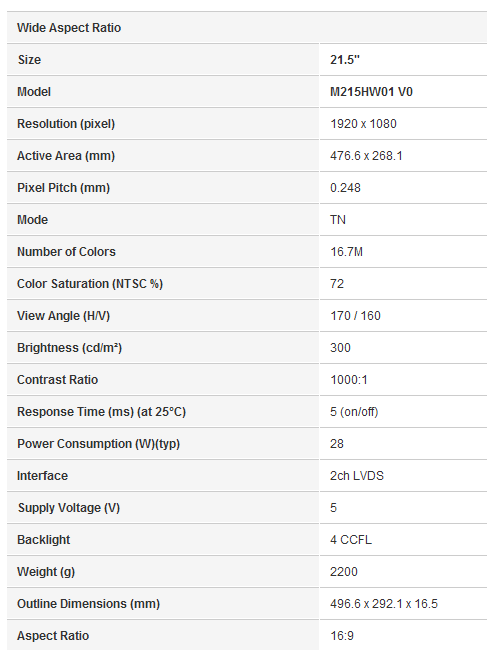Click the Resolution (pixel) label

[x=66, y=124]
